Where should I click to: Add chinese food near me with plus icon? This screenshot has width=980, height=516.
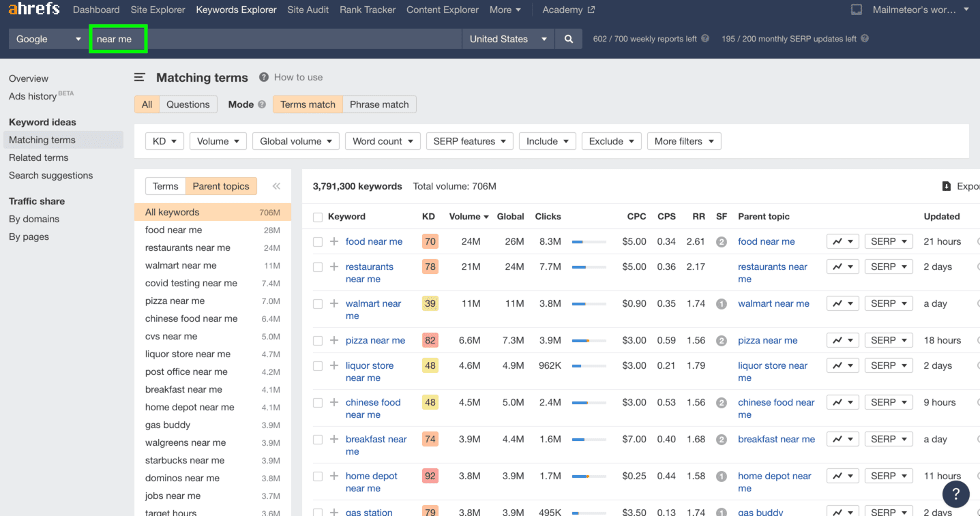[x=333, y=402]
